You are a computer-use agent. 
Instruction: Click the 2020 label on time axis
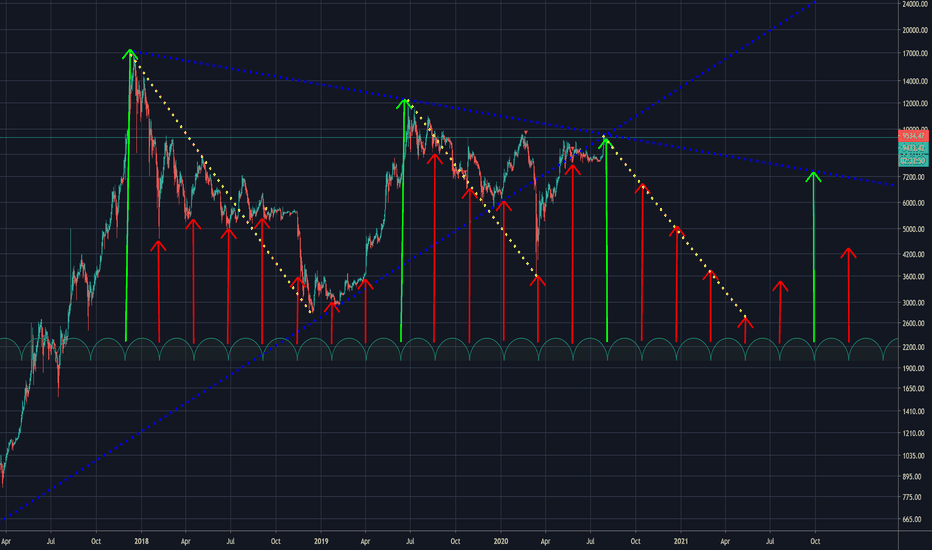coord(501,542)
